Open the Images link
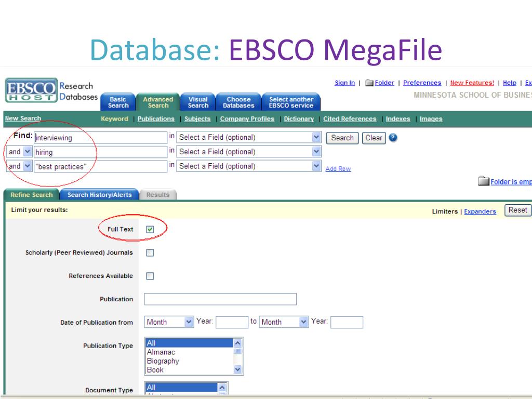The width and height of the screenshot is (532, 399). pos(431,119)
